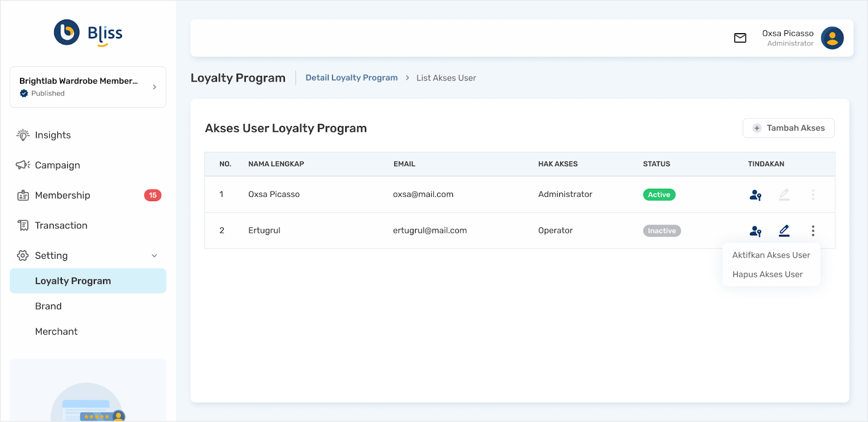Select Brand under Setting
This screenshot has width=868, height=422.
point(48,306)
